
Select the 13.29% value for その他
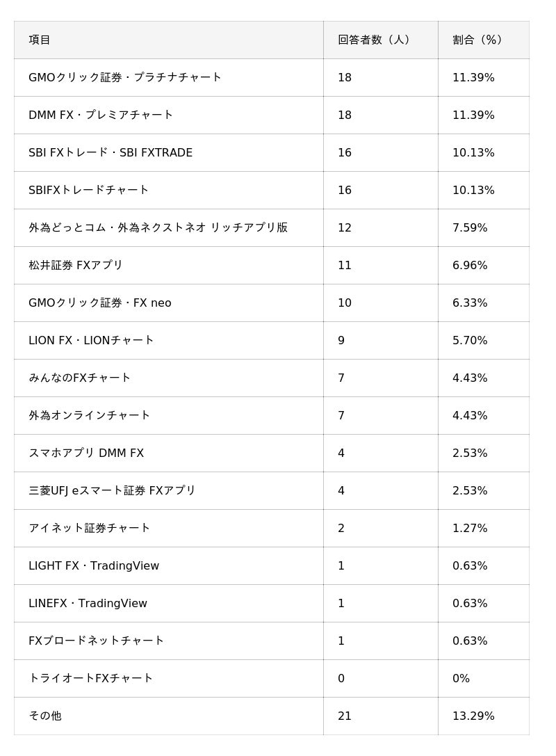[473, 716]
